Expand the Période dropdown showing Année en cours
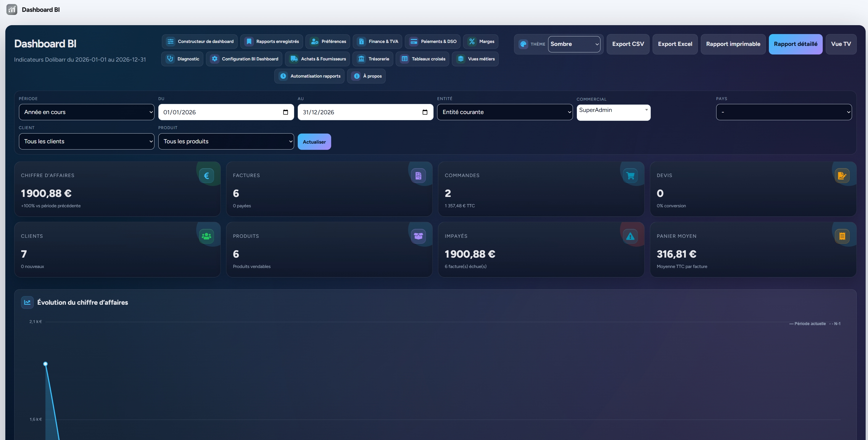Image resolution: width=868 pixels, height=440 pixels. (x=87, y=112)
